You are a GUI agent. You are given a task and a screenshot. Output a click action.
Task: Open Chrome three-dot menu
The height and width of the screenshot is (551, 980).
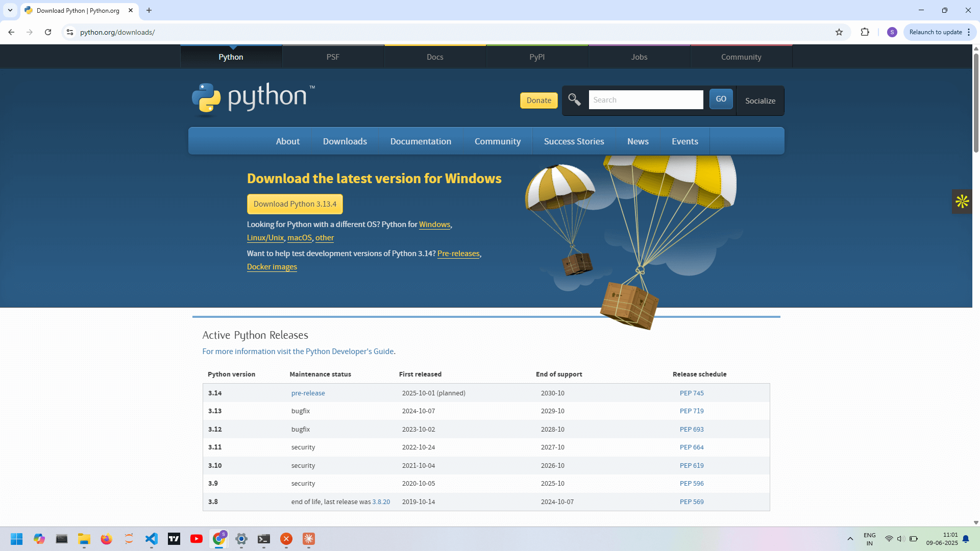pyautogui.click(x=969, y=32)
